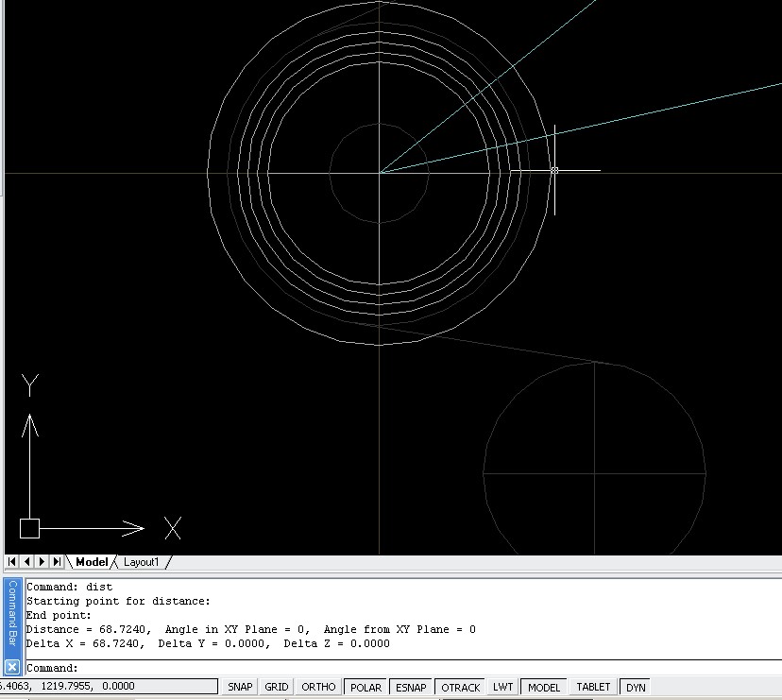Toggle TABLET mode
The height and width of the screenshot is (700, 782).
593,687
